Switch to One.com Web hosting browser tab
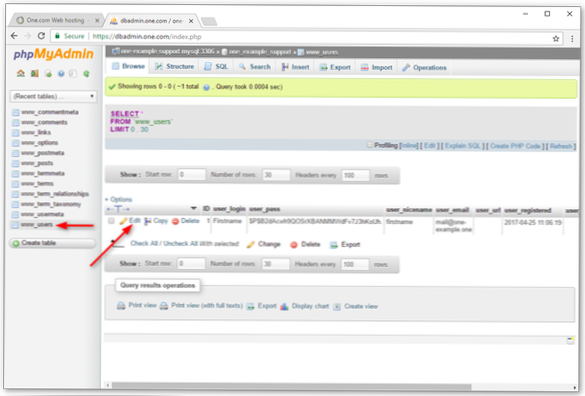 click(x=55, y=20)
